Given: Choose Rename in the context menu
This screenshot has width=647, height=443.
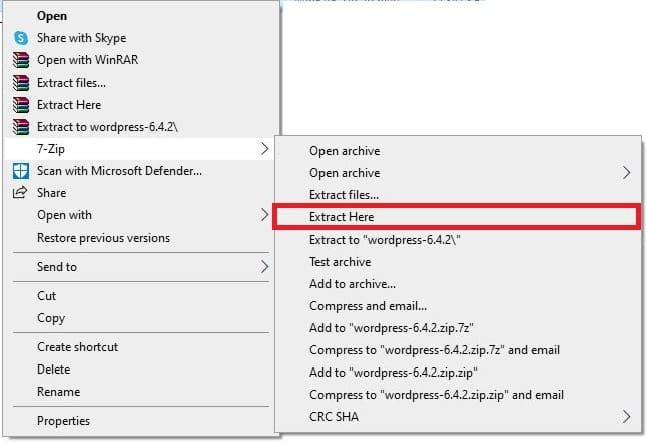Looking at the screenshot, I should tap(58, 392).
